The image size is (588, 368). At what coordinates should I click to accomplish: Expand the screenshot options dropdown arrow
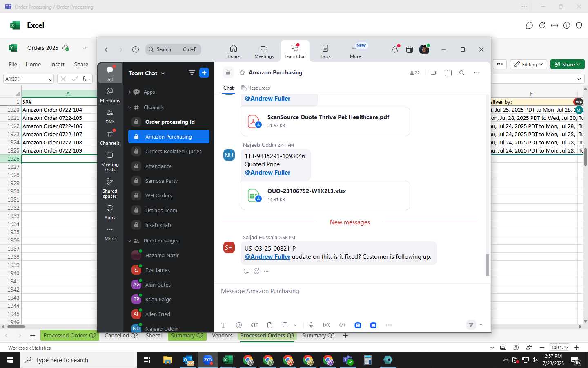(295, 325)
